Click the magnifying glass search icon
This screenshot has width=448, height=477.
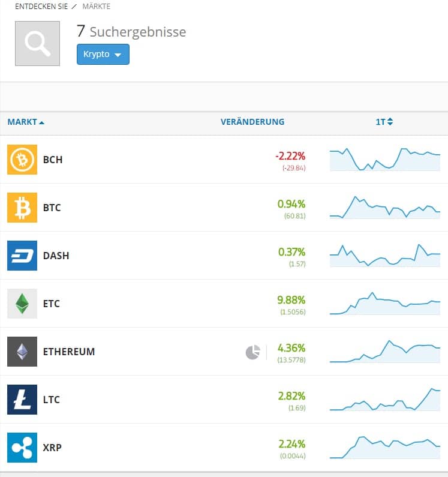click(37, 44)
